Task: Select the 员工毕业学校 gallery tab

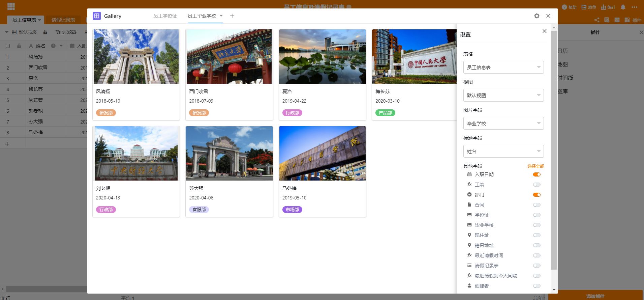Action: pos(202,16)
